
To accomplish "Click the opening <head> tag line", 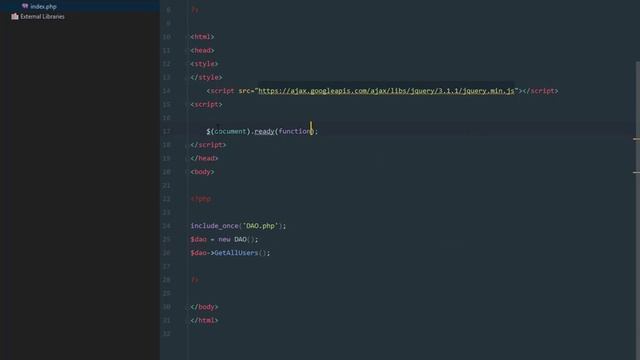I will click(x=202, y=50).
